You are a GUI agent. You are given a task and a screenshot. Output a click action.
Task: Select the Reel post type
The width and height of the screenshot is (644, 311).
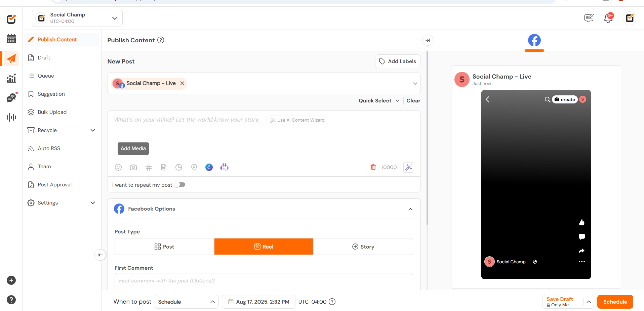264,247
